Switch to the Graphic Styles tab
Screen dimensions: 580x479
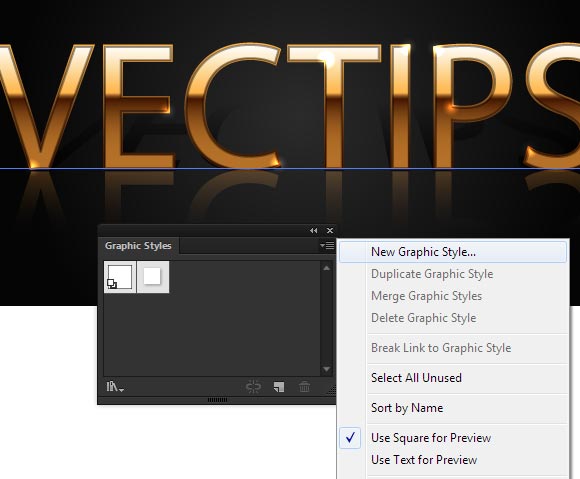(138, 246)
